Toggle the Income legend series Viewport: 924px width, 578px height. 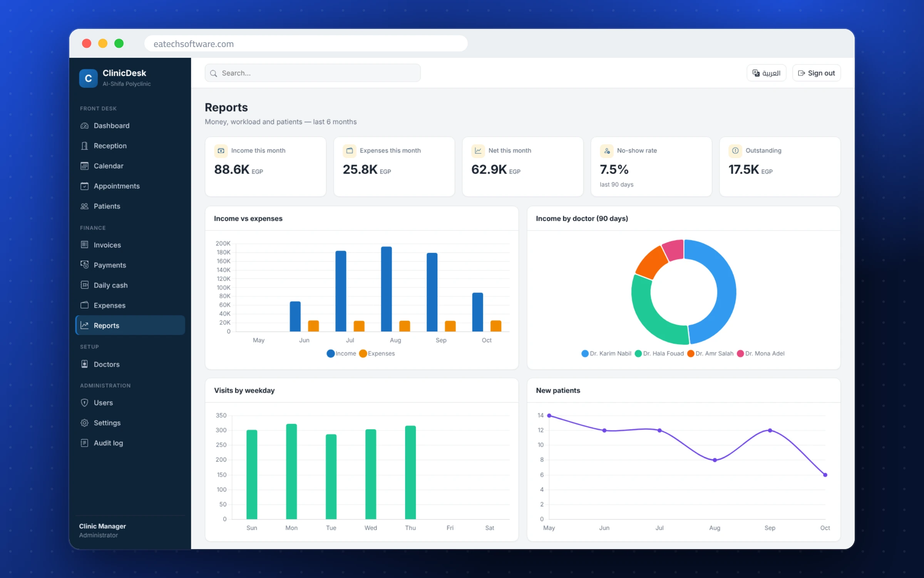(x=341, y=353)
